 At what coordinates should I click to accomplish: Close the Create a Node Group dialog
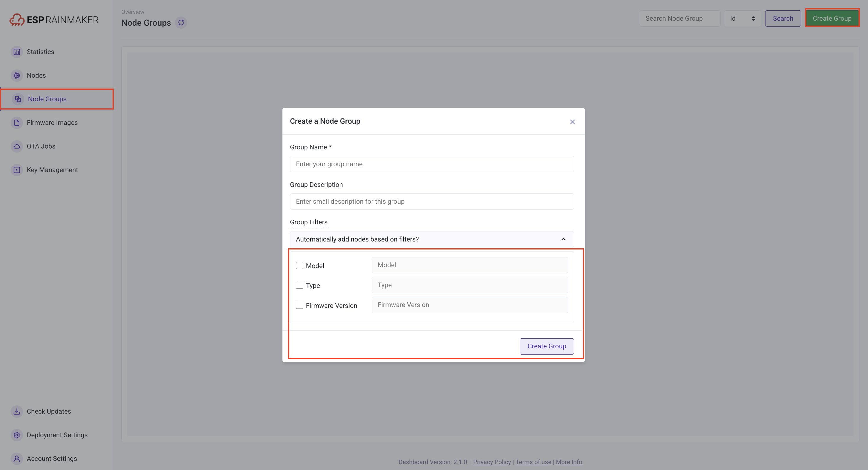pos(572,122)
